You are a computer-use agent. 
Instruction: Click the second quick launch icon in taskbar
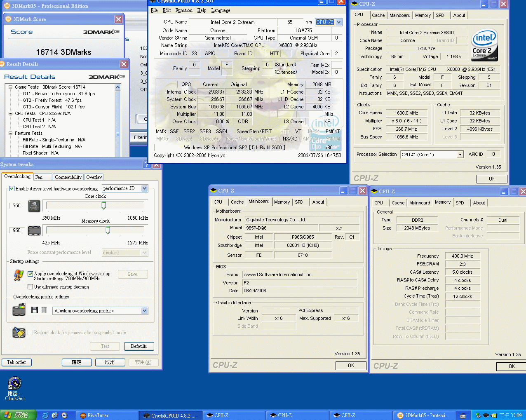click(x=54, y=415)
